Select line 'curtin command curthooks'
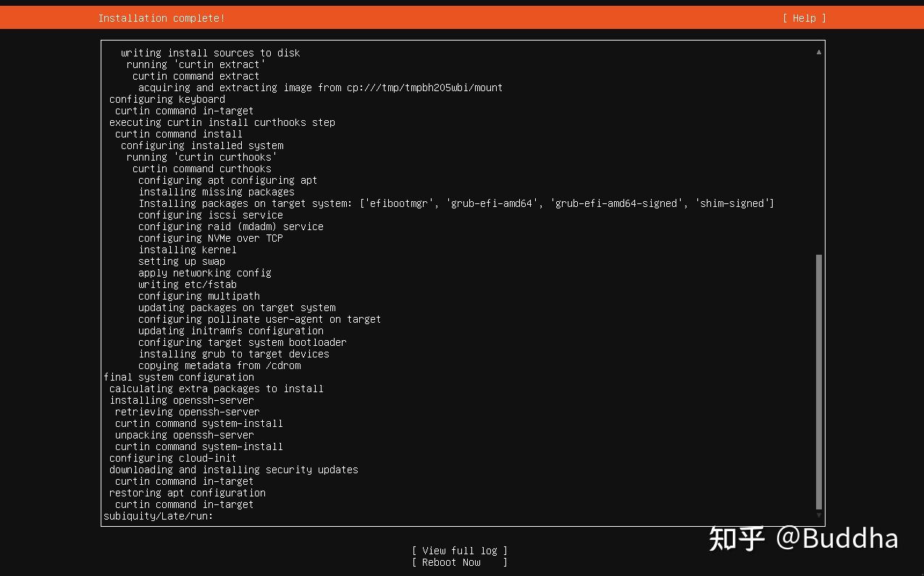This screenshot has width=924, height=576. [x=202, y=169]
